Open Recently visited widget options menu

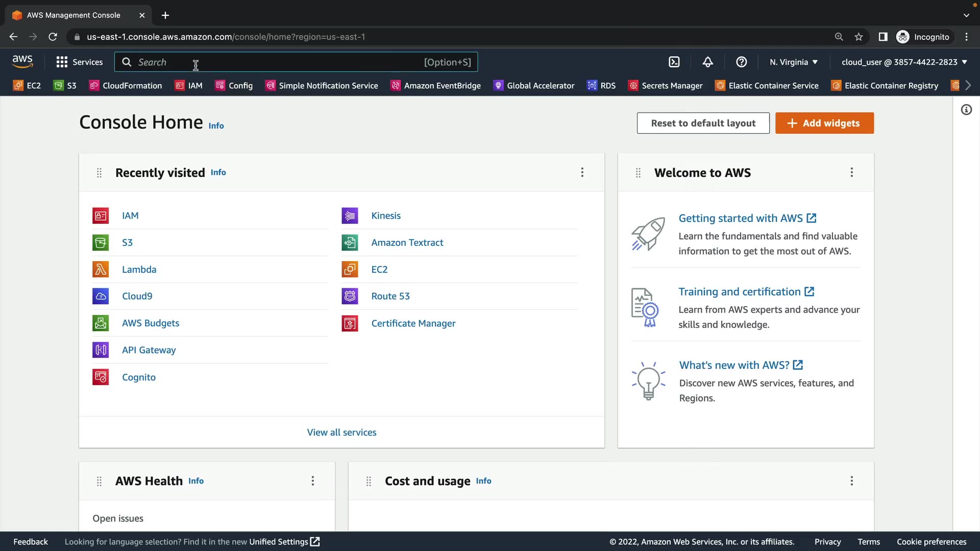coord(582,172)
